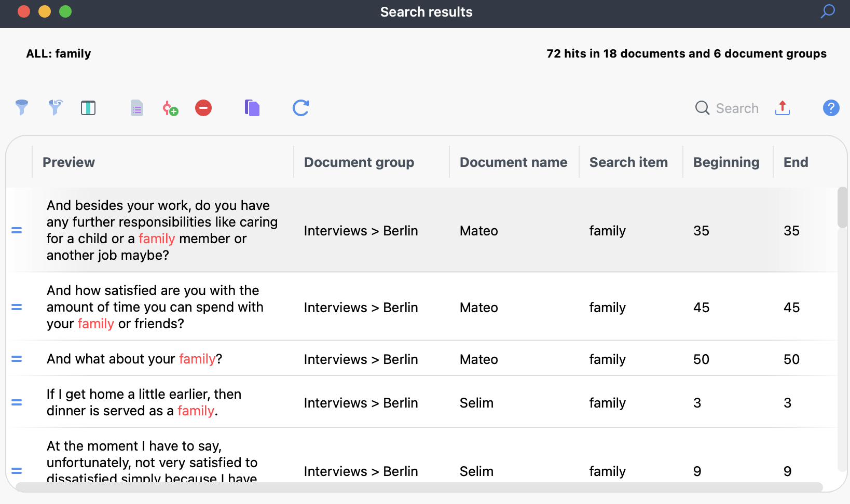Click the horizontal scrollbar at table bottom
The height and width of the screenshot is (504, 850).
coord(419,487)
